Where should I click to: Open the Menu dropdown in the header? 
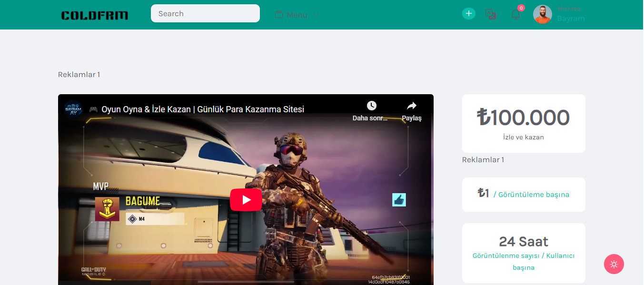click(x=297, y=15)
